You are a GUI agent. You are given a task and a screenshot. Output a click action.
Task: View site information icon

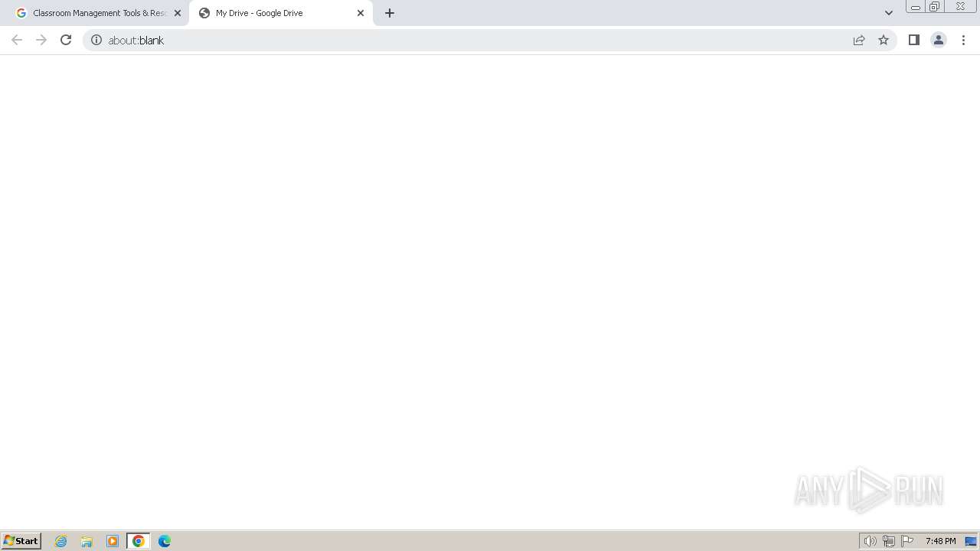point(96,40)
